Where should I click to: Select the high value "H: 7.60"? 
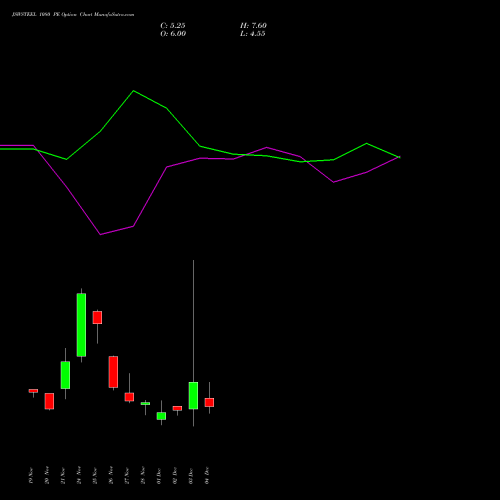coord(253,26)
